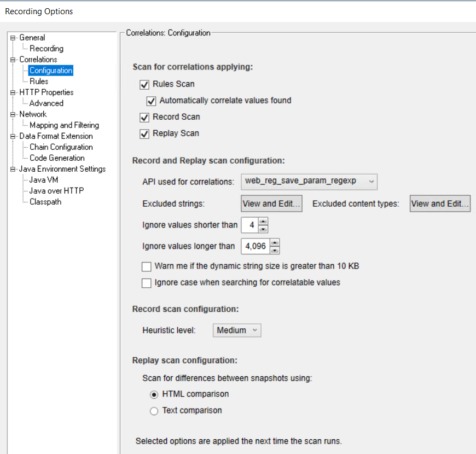The image size is (476, 454).
Task: Uncheck the Rules Scan checkbox
Action: coord(144,84)
